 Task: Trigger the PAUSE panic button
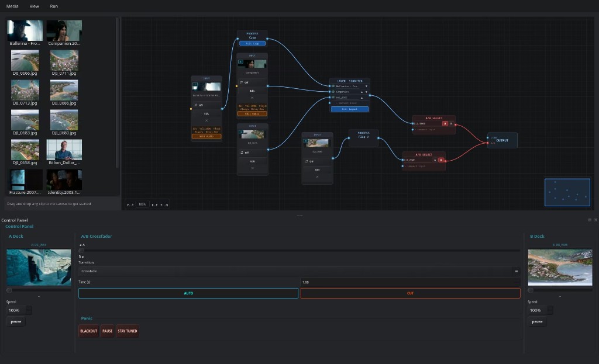tap(108, 331)
